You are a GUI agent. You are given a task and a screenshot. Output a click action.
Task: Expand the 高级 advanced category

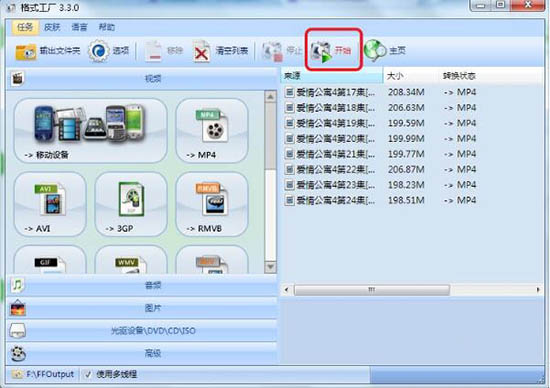142,353
